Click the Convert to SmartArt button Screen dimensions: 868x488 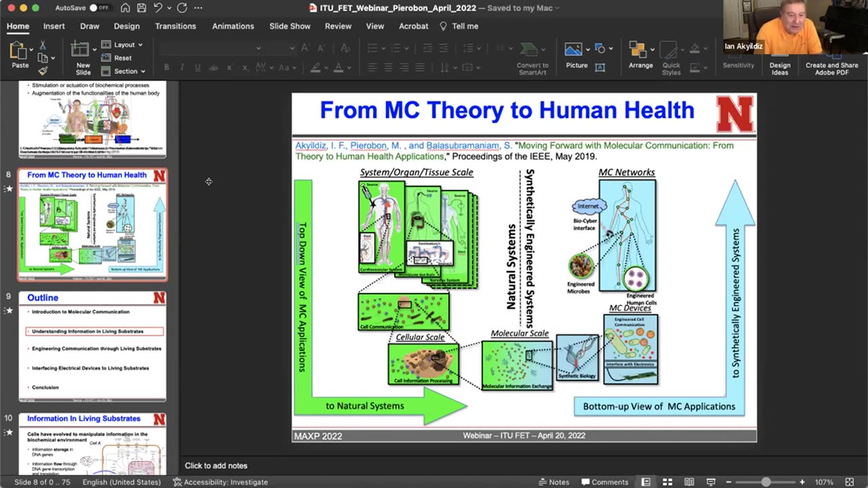click(x=532, y=58)
